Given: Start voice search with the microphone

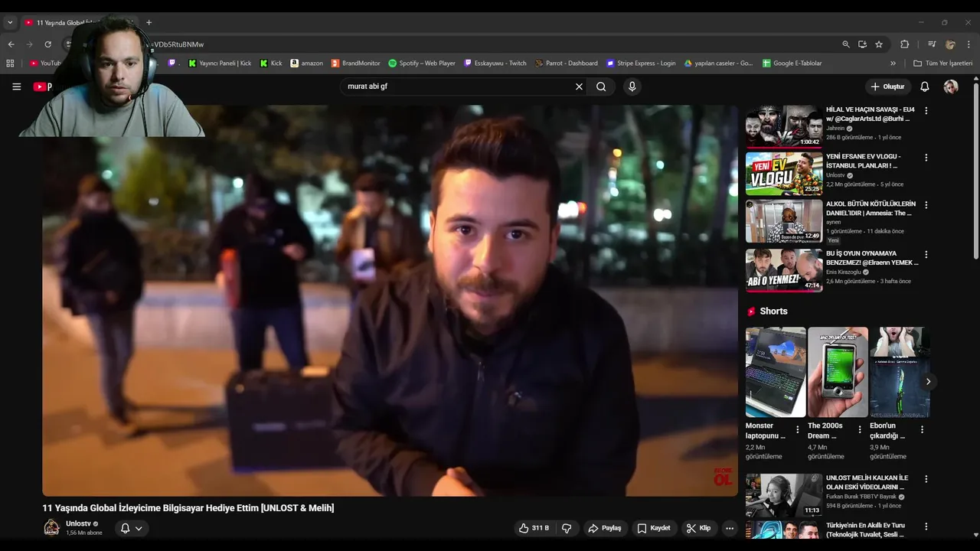Looking at the screenshot, I should [632, 86].
